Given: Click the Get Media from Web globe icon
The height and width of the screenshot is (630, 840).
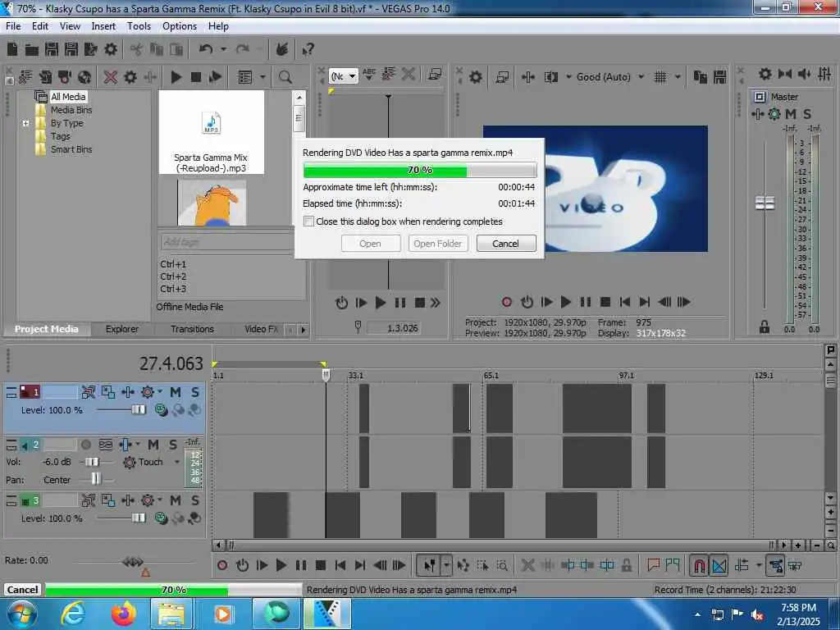Looking at the screenshot, I should [84, 77].
